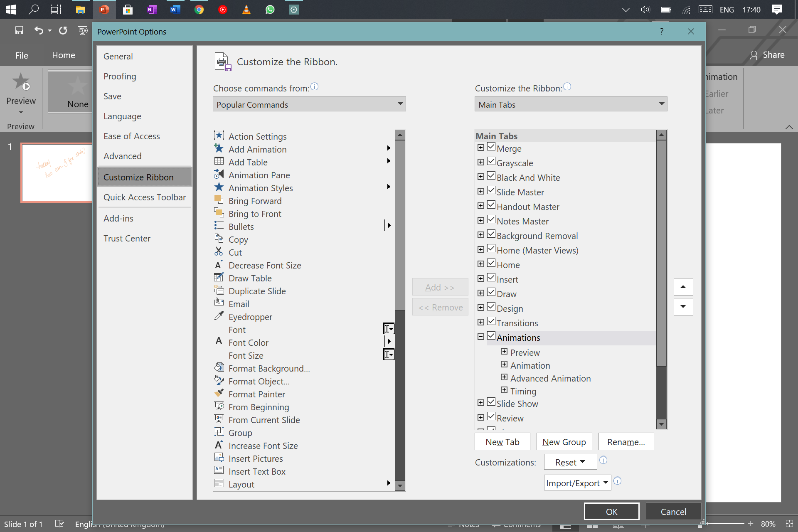798x532 pixels.
Task: Uncheck the Merge tab checkbox
Action: 491,147
